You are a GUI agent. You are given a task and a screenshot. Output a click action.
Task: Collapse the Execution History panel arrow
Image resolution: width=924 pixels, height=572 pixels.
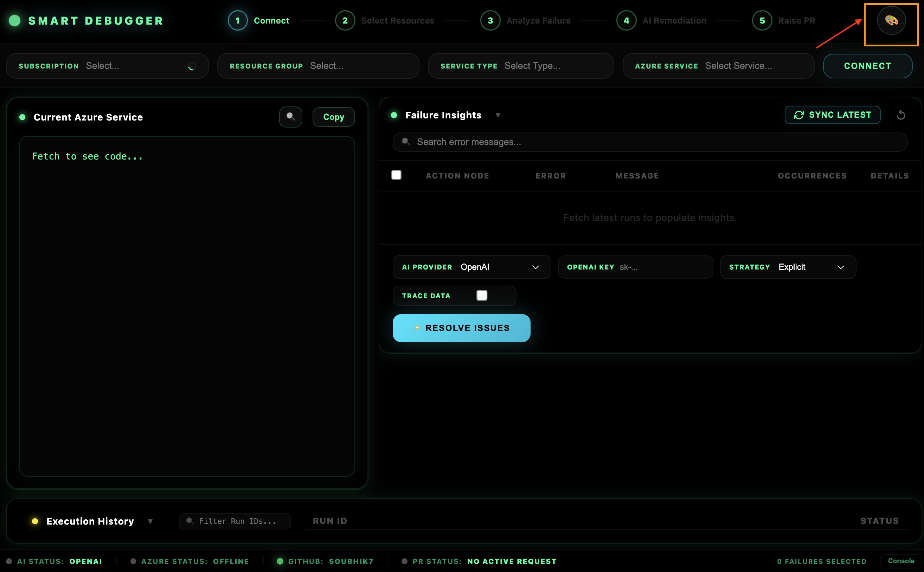click(150, 521)
